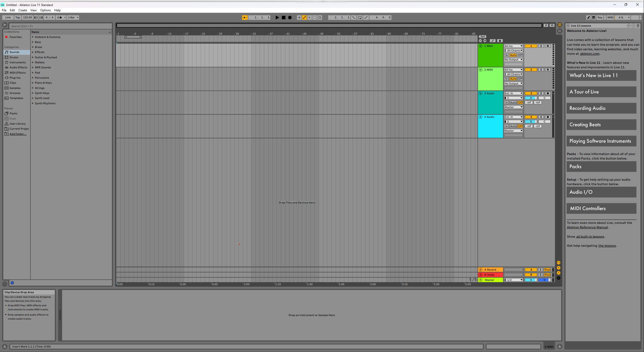
Task: Click the Re-enable Automation arrow button
Action: 310,18
